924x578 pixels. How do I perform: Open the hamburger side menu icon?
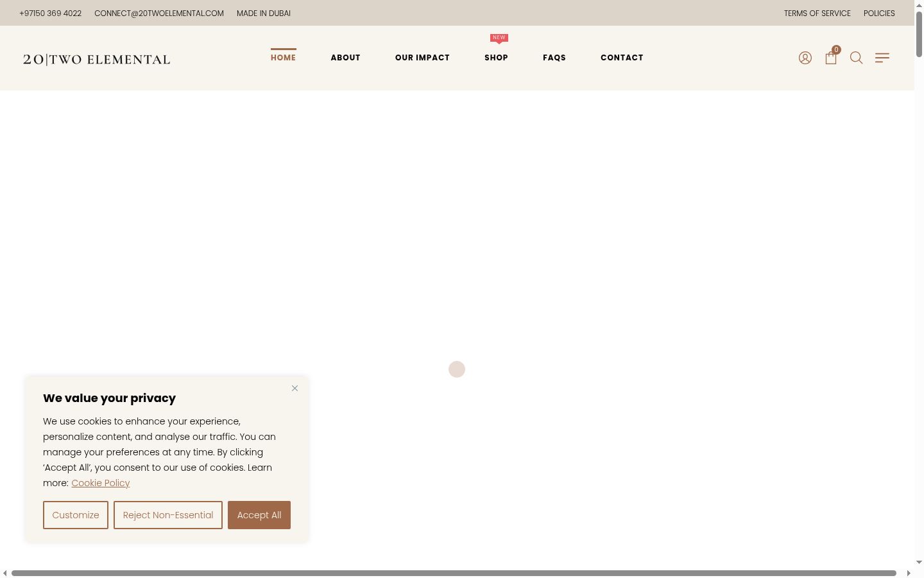[x=882, y=58]
